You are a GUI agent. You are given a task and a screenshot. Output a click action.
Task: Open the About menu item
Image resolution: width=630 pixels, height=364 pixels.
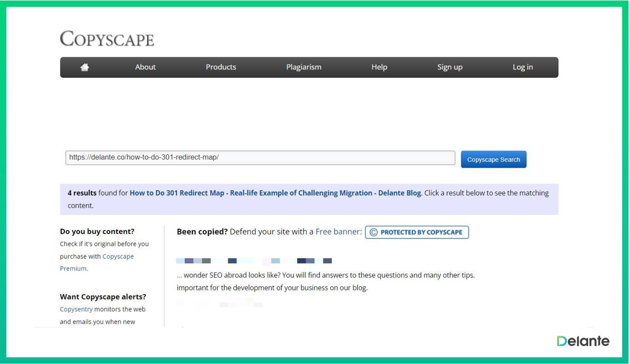point(145,67)
